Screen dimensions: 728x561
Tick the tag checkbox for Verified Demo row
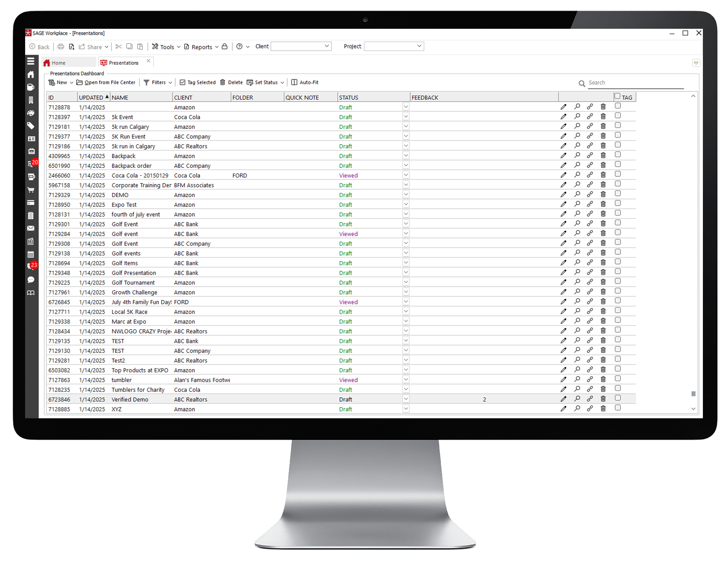pyautogui.click(x=618, y=398)
